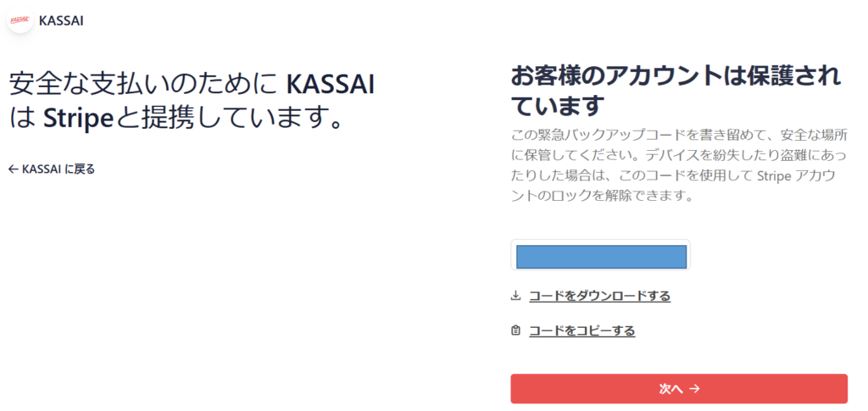Click the round KASSAI logo icon
Screen dimensions: 868x411
coord(20,20)
